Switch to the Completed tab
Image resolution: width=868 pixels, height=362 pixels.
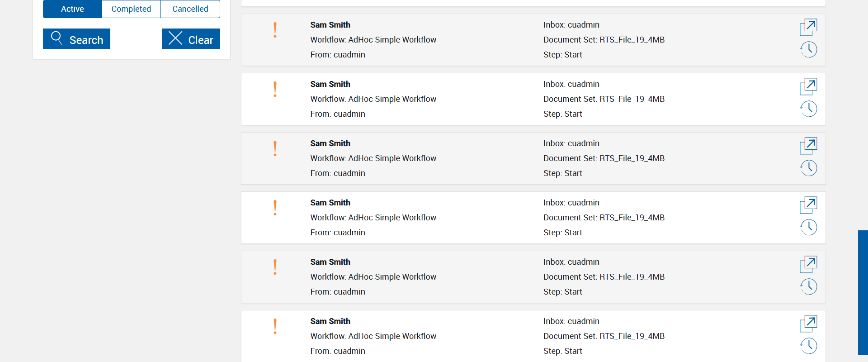131,9
